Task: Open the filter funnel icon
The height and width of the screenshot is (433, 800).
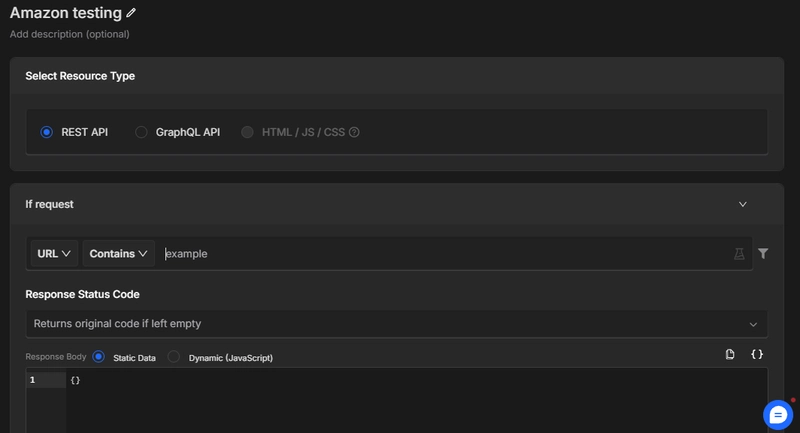Action: 763,253
